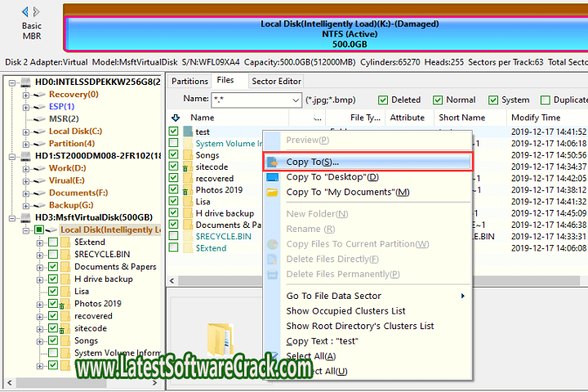The width and height of the screenshot is (588, 392).
Task: Open the Name filter dropdown
Action: click(295, 100)
